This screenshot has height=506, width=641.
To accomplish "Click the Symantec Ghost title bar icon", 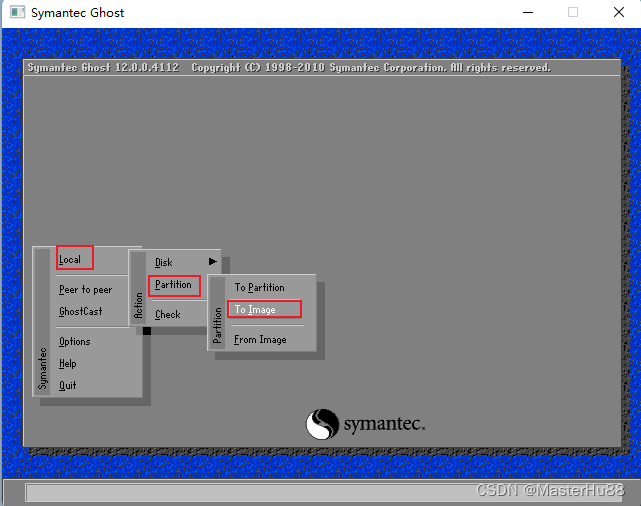I will [x=18, y=12].
